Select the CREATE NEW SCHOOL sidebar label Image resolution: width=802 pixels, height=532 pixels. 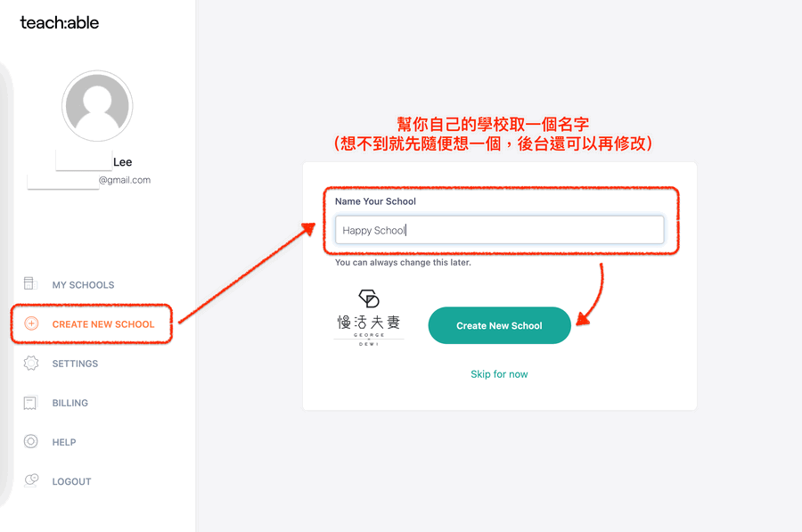pos(103,324)
